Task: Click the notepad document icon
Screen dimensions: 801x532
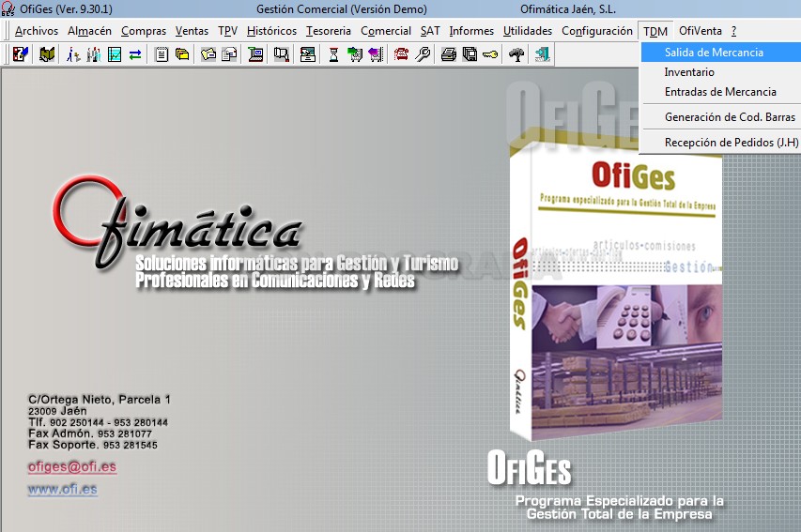Action: 162,54
